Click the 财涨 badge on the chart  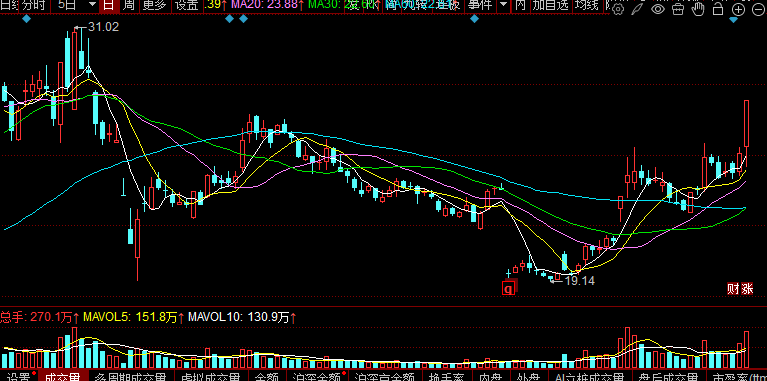point(740,289)
